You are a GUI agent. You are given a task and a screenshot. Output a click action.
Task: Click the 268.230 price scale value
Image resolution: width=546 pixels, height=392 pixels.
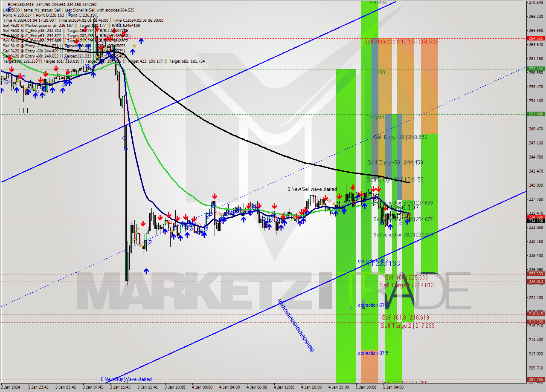[x=536, y=17]
